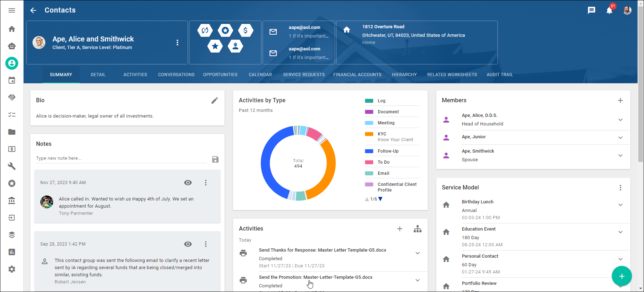The height and width of the screenshot is (292, 644).
Task: Open the chat messages icon
Action: (592, 10)
